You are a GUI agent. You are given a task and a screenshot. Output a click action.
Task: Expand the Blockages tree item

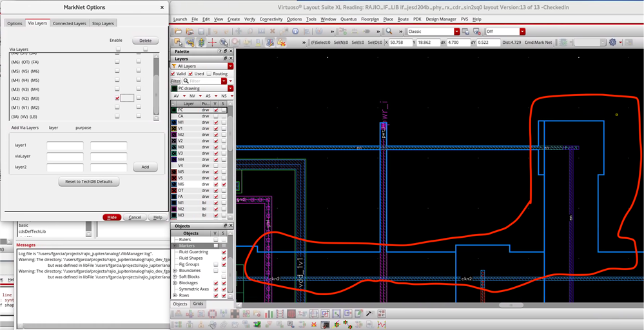pyautogui.click(x=175, y=282)
